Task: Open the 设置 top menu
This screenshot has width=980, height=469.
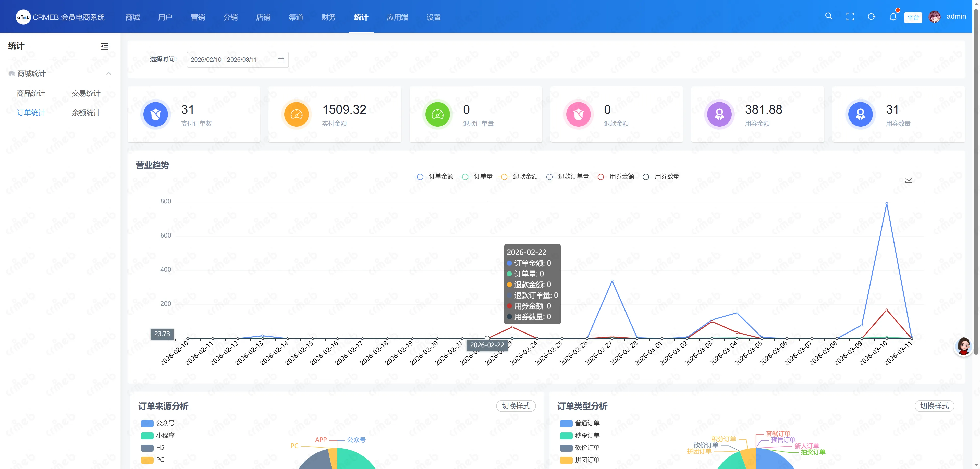Action: coord(434,17)
